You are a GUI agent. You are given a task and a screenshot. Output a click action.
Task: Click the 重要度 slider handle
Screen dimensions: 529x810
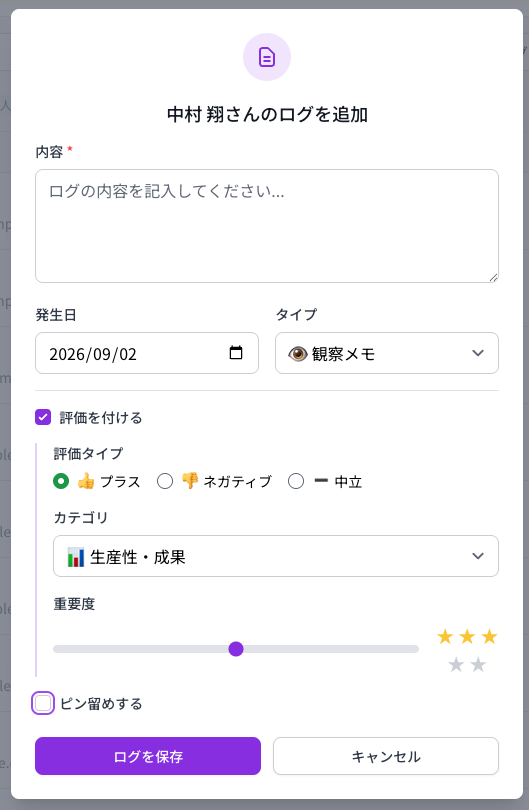click(236, 649)
